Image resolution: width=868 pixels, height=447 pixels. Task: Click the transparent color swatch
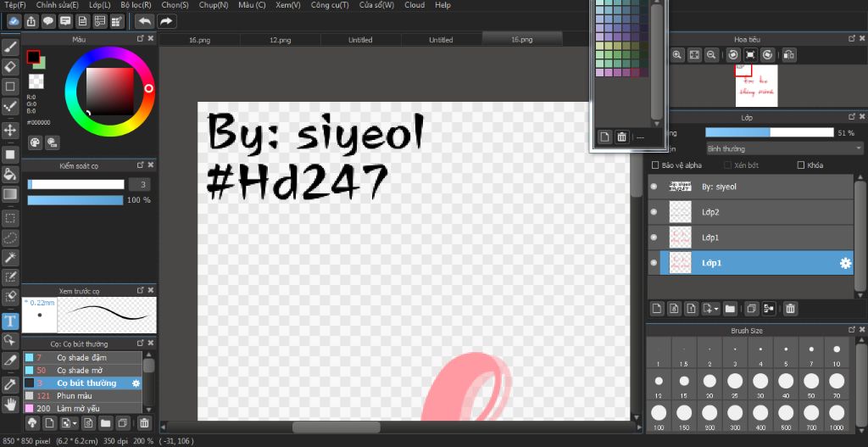pos(36,81)
